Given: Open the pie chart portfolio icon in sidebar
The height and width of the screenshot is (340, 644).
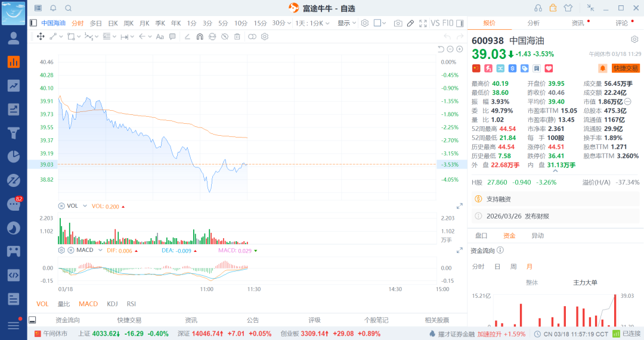Looking at the screenshot, I should pyautogui.click(x=14, y=157).
